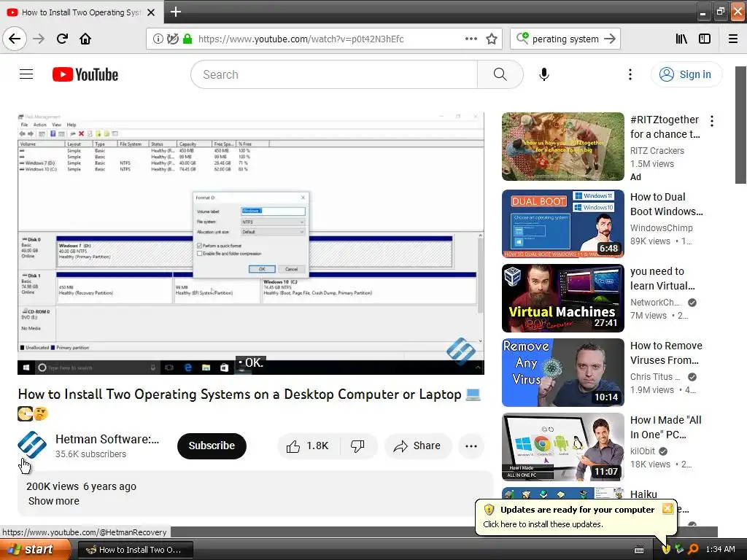Open page actions three-dot menu in address bar

point(471,39)
